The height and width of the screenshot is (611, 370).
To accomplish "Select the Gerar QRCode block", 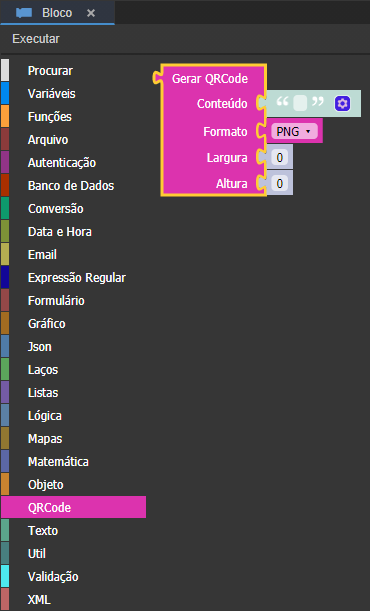I will point(210,78).
